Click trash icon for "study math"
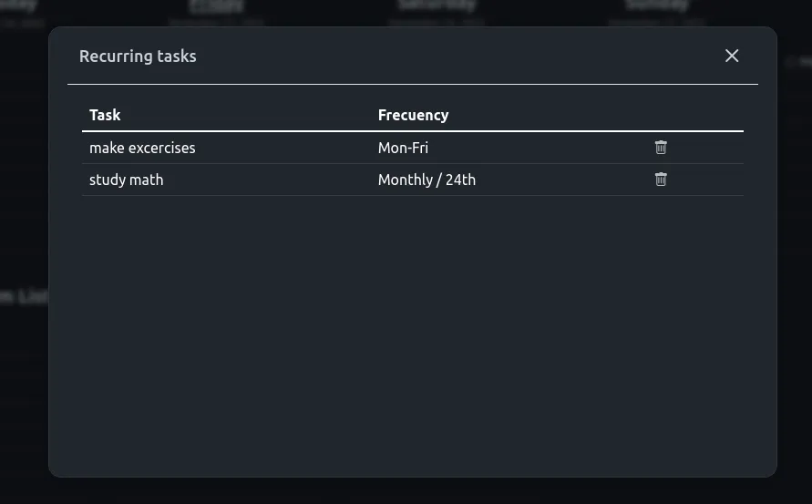 (661, 180)
